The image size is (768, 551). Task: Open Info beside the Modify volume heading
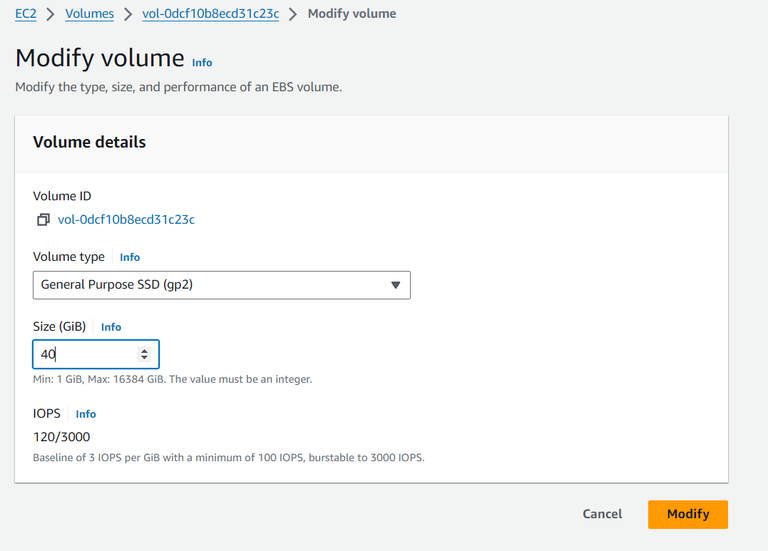(202, 62)
